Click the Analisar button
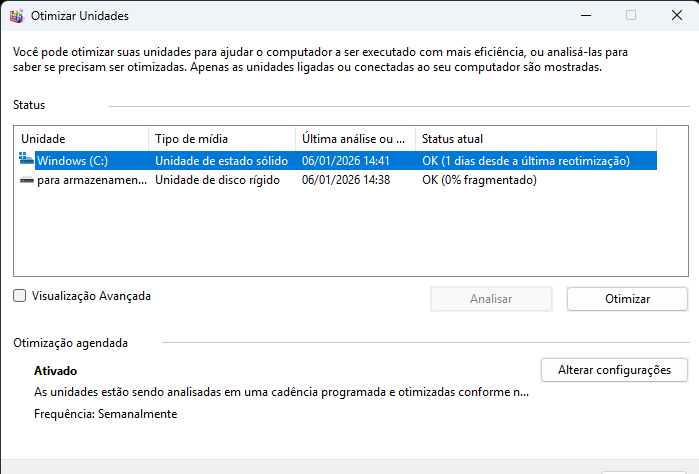 [x=491, y=299]
